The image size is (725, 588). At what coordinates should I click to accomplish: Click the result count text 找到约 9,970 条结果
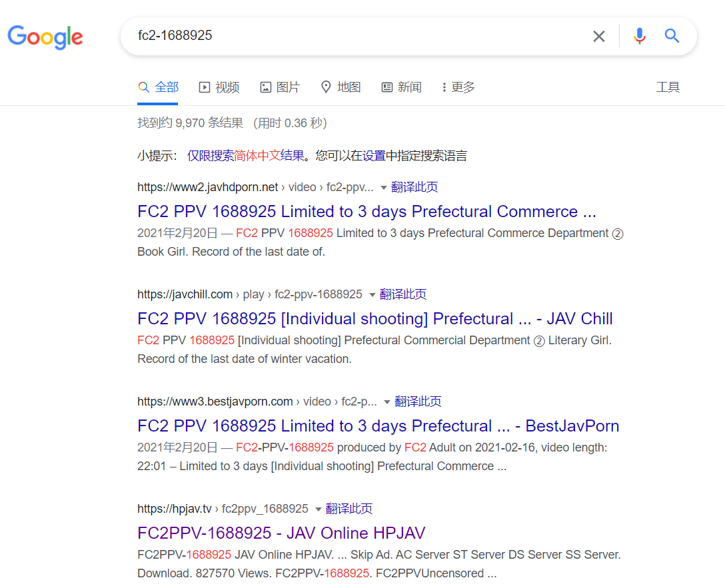click(191, 123)
